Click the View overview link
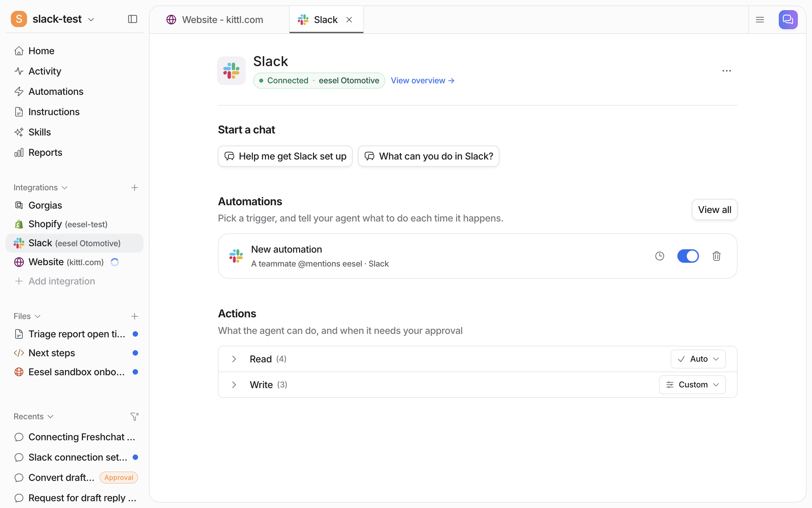This screenshot has width=812, height=508. (x=423, y=81)
